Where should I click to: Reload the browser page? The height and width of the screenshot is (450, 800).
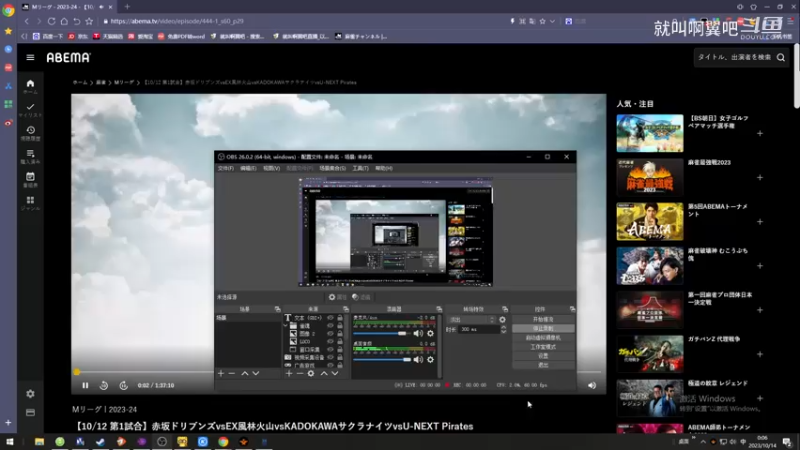tap(52, 21)
